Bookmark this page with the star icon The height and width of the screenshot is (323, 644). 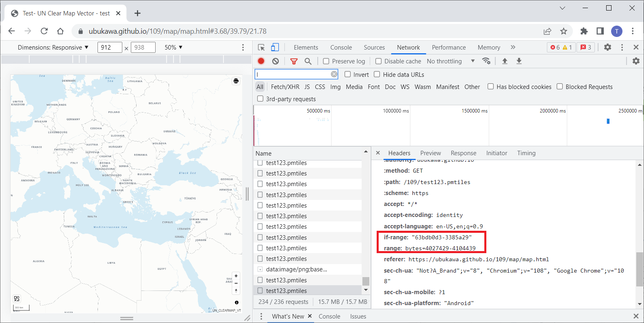click(x=564, y=31)
